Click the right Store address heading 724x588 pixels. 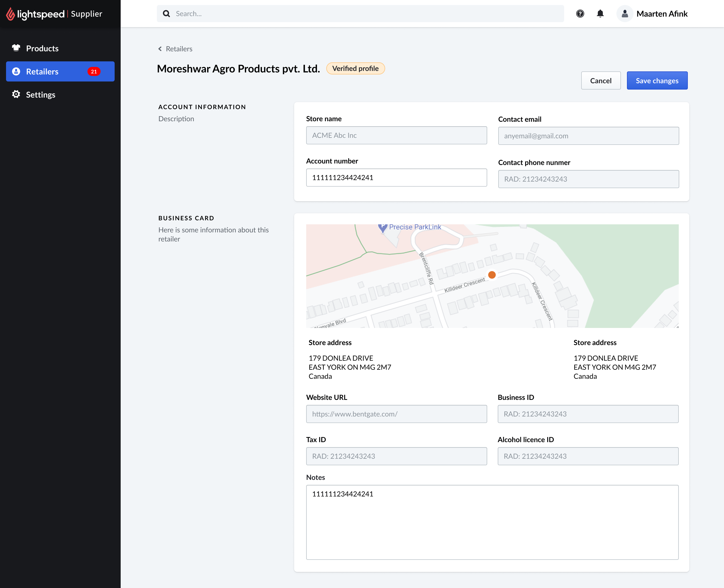point(595,343)
